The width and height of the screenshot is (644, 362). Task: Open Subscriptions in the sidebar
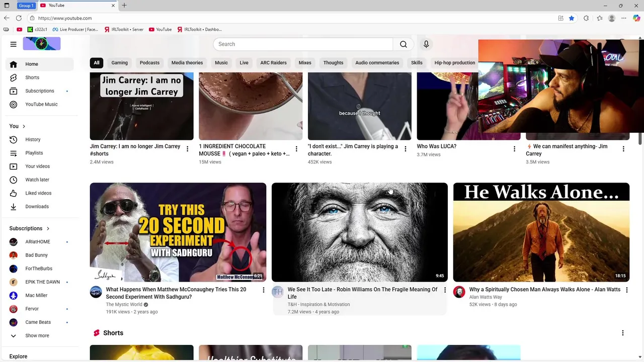(40, 91)
